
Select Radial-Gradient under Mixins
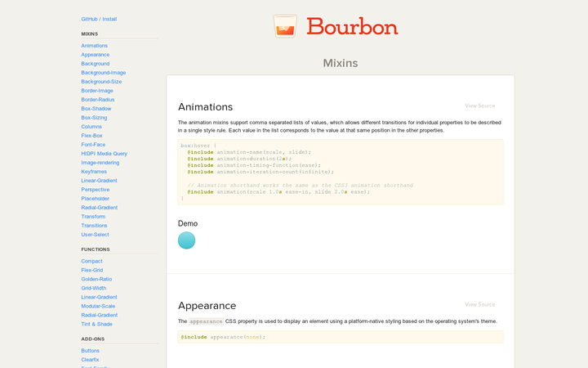pyautogui.click(x=100, y=208)
